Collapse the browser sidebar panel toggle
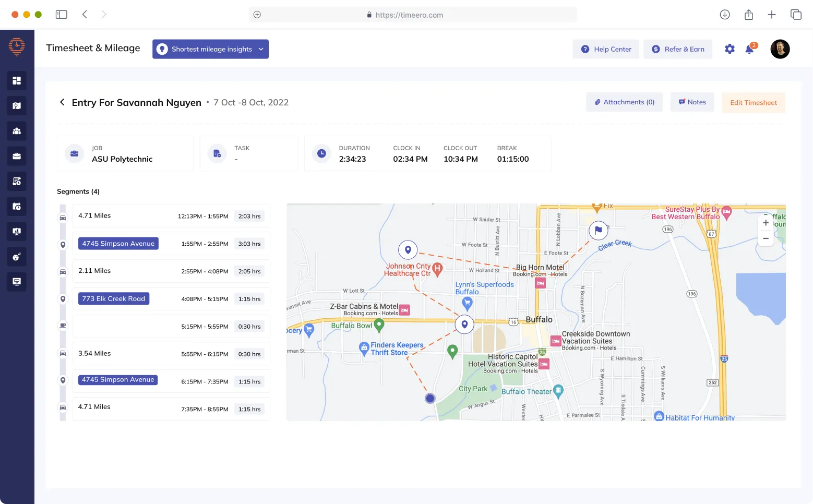This screenshot has width=813, height=504. click(61, 14)
